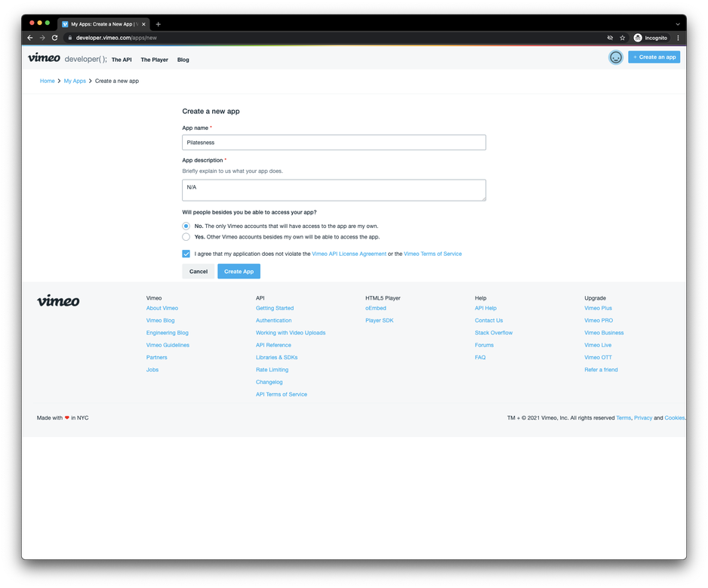Click the Vimeo logo in header
The image size is (708, 588).
[x=44, y=58]
